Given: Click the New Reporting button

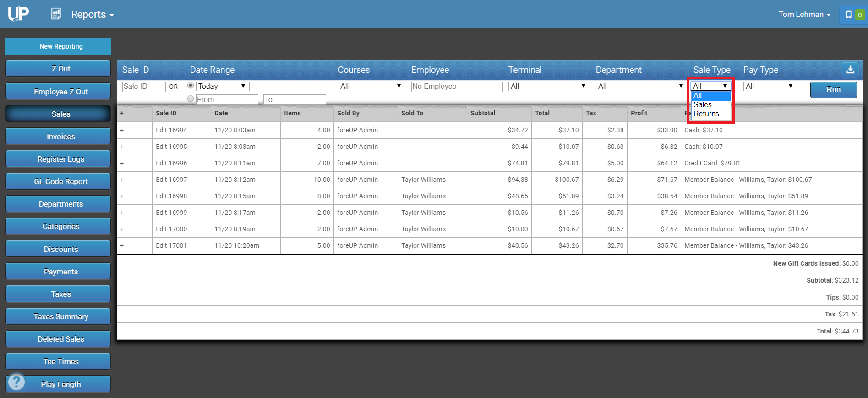Looking at the screenshot, I should 58,46.
